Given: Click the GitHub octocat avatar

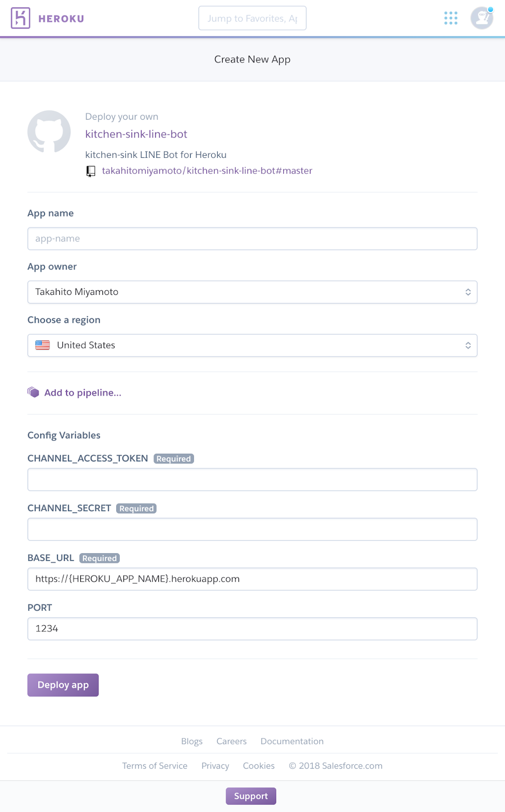Looking at the screenshot, I should [49, 132].
